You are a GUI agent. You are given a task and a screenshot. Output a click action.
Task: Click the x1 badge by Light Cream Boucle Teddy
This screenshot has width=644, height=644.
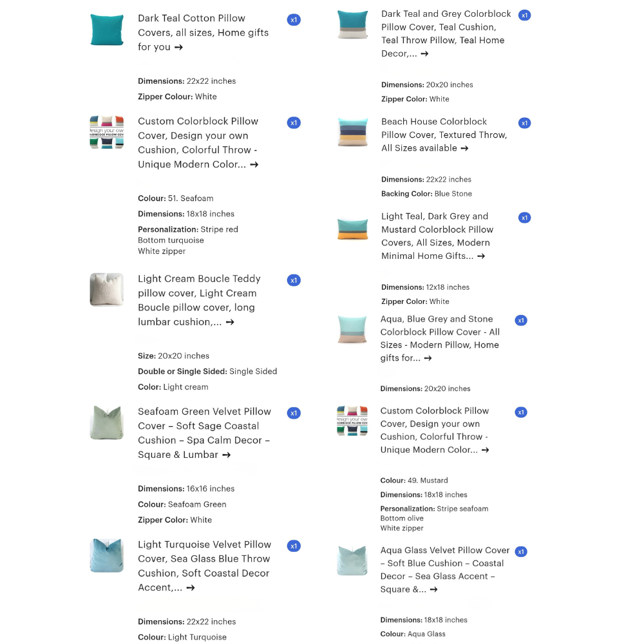[x=294, y=280]
